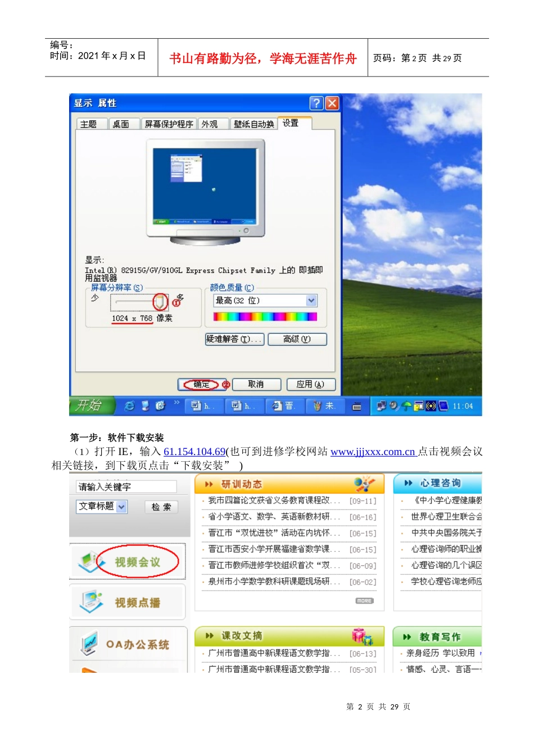
Task: Open article 心理咨询的几个误区
Action: pyautogui.click(x=446, y=565)
